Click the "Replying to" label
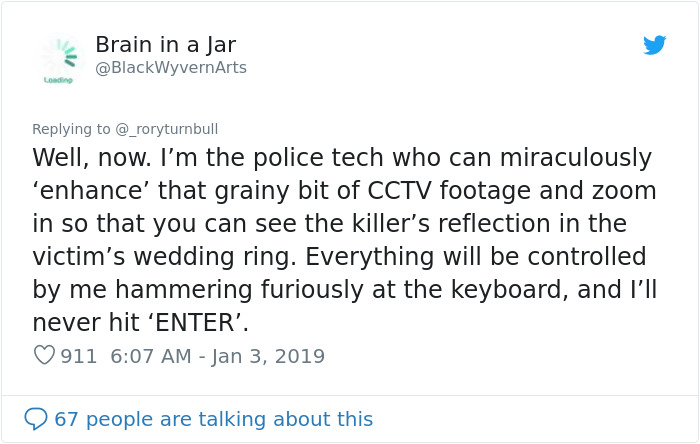 [72, 129]
